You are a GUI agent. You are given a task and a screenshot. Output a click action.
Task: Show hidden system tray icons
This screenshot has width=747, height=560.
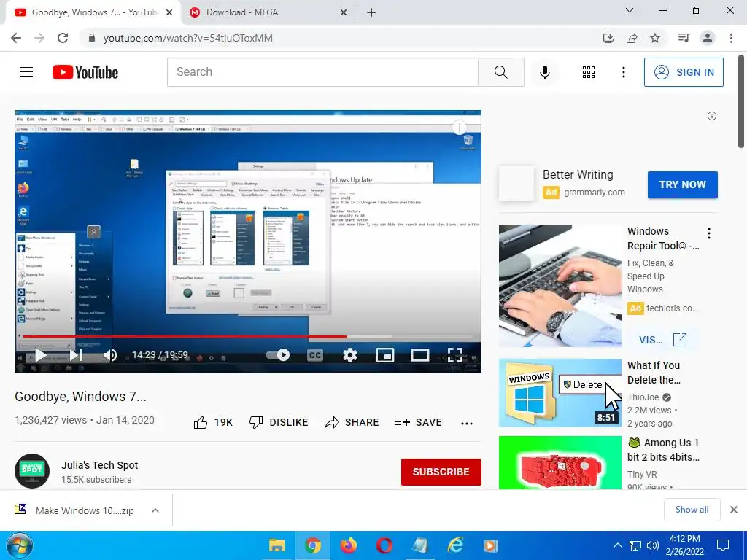pyautogui.click(x=617, y=545)
